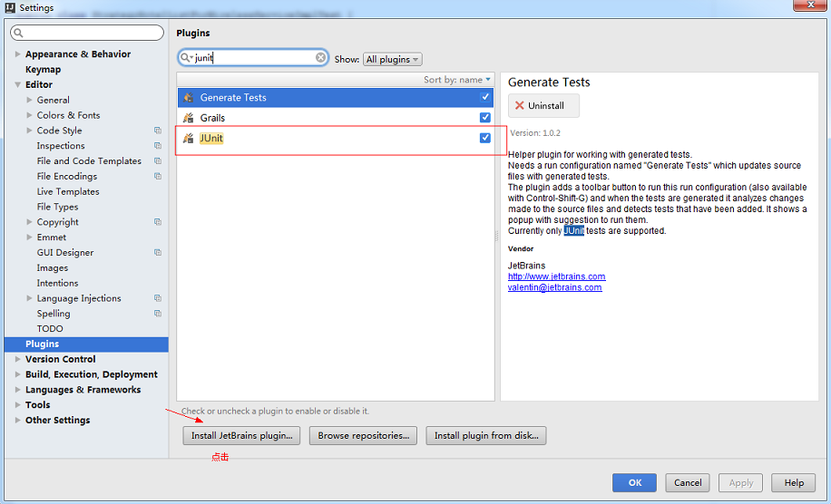Click the Copyright project-level settings icon
The height and width of the screenshot is (504, 831).
pos(158,222)
